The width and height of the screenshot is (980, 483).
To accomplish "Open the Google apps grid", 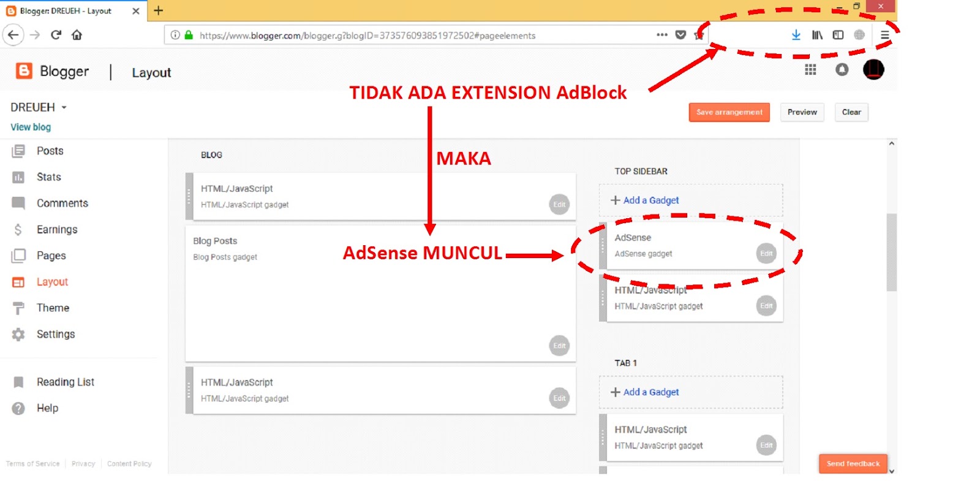I will (810, 70).
